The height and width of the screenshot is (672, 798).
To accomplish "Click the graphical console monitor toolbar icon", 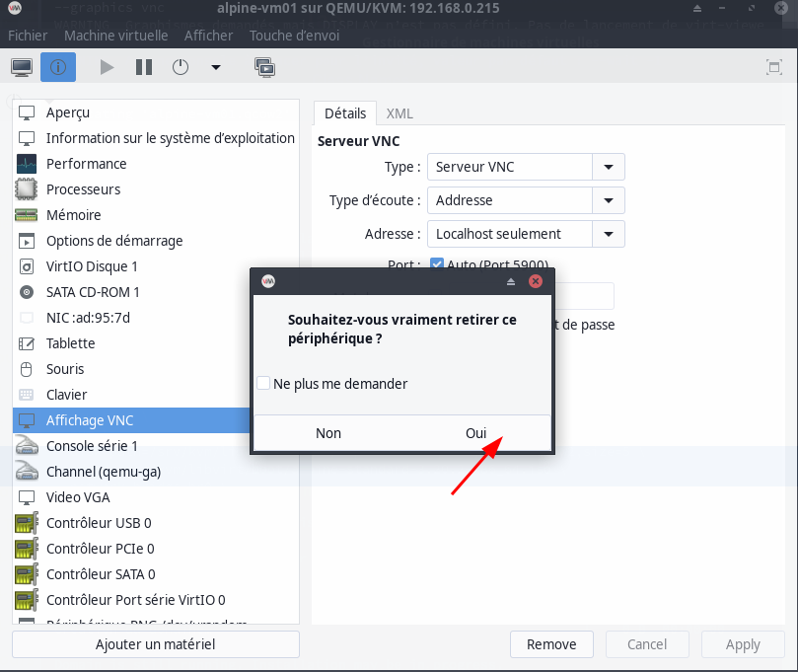I will (x=22, y=67).
